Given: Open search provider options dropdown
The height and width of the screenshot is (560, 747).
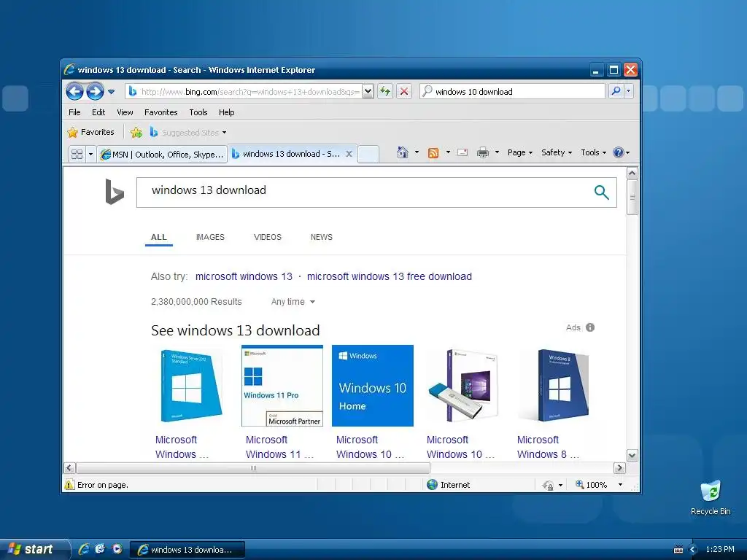Looking at the screenshot, I should pyautogui.click(x=629, y=91).
